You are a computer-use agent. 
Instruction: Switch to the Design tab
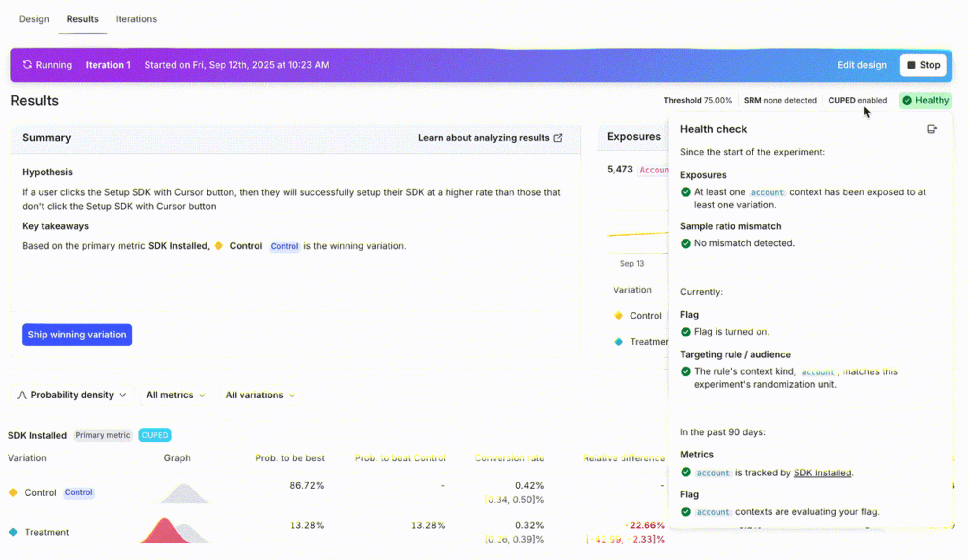pyautogui.click(x=34, y=19)
